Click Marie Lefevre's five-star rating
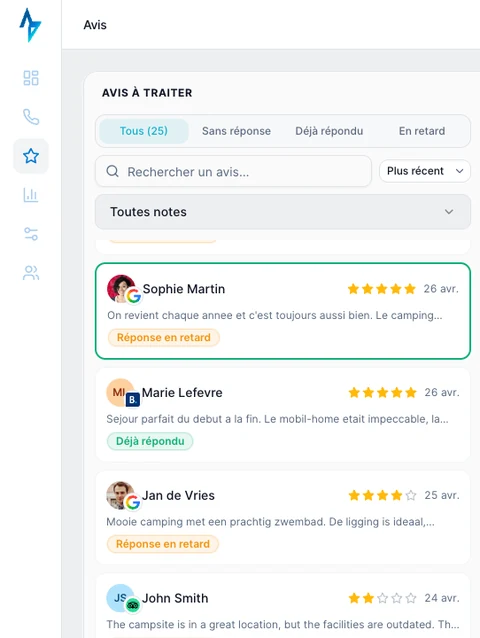This screenshot has width=480, height=638. [x=382, y=392]
